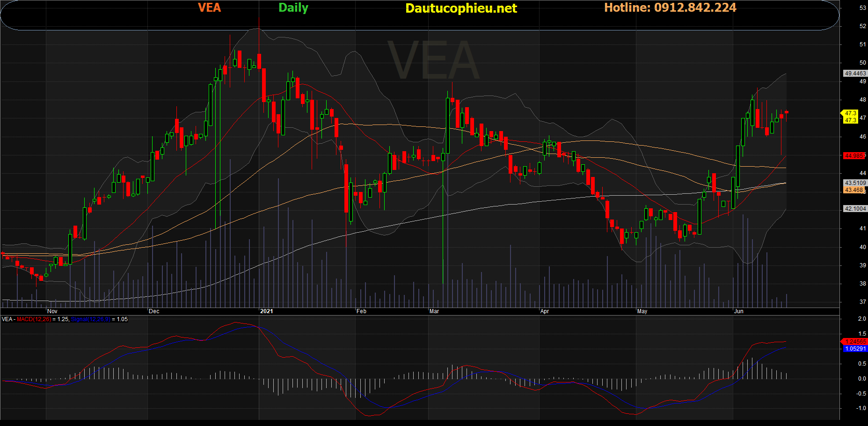Viewport: 868px width, 426px height.
Task: Click the 49.4463 upper band price tag
Action: click(x=855, y=73)
